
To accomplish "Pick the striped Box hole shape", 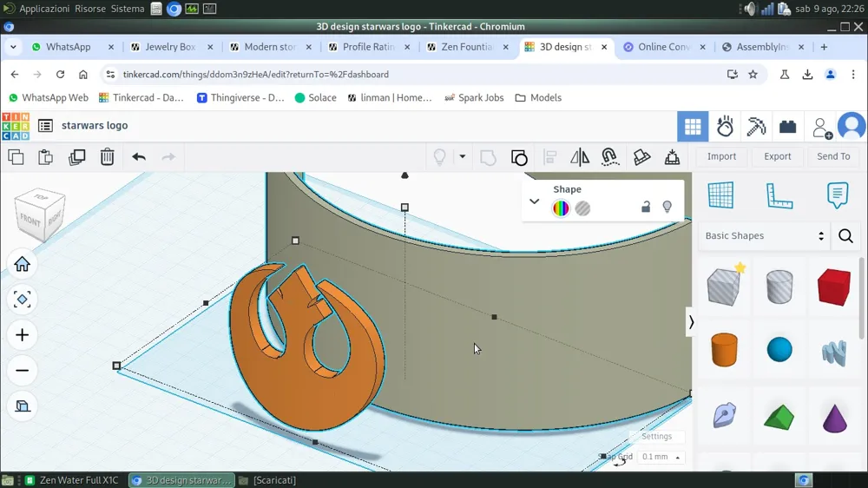I will pos(724,286).
